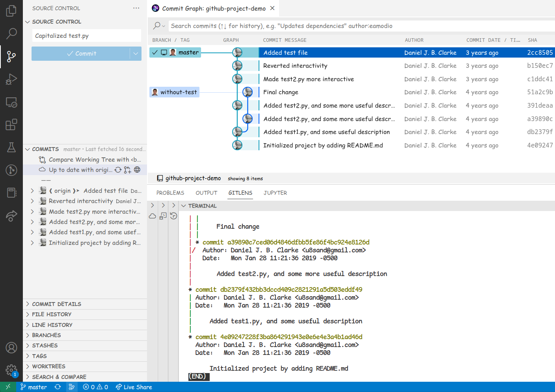The width and height of the screenshot is (555, 392).
Task: Open the Extensions view
Action: [11, 125]
